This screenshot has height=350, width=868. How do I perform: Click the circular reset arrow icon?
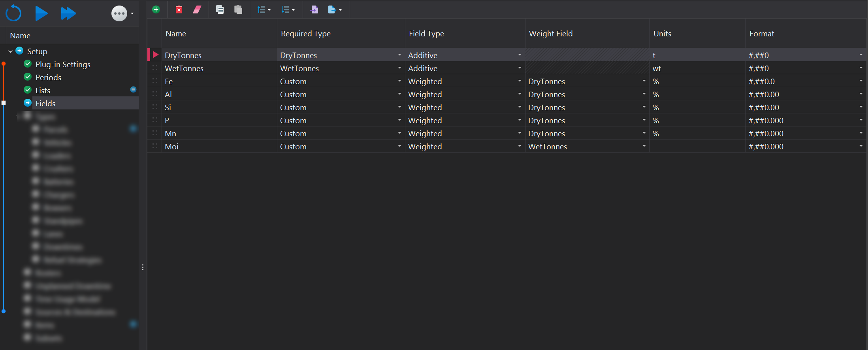coord(13,13)
